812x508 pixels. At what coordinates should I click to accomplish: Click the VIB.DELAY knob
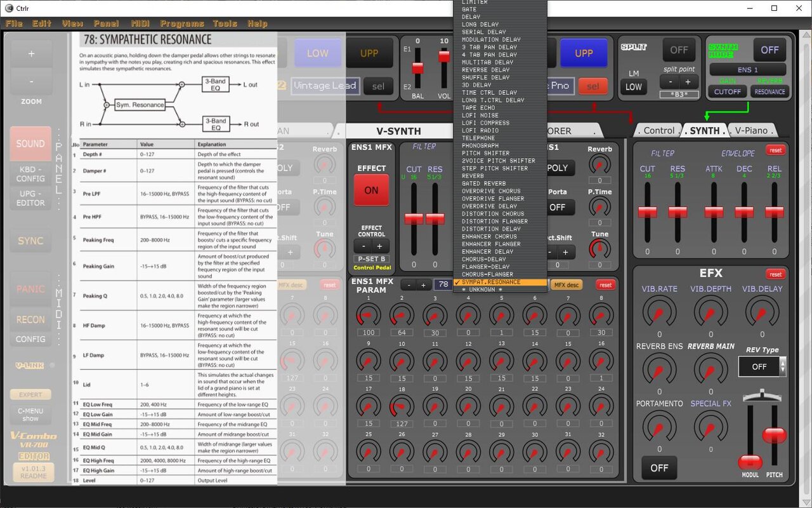762,311
